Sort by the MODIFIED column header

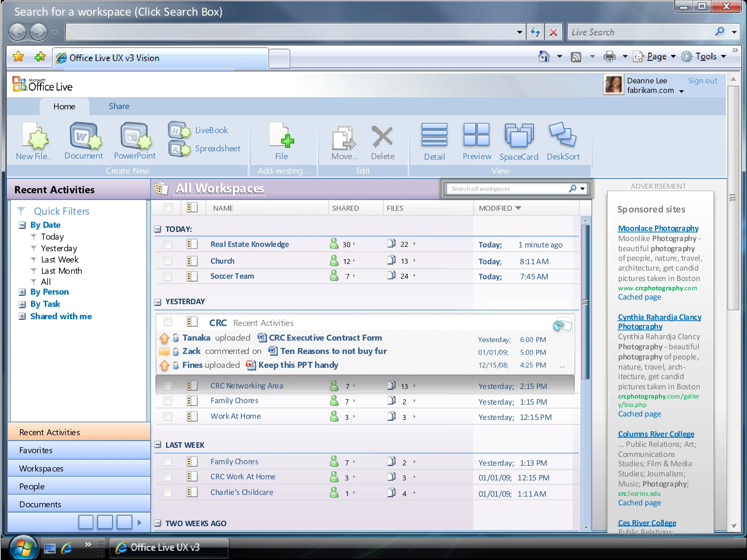499,208
